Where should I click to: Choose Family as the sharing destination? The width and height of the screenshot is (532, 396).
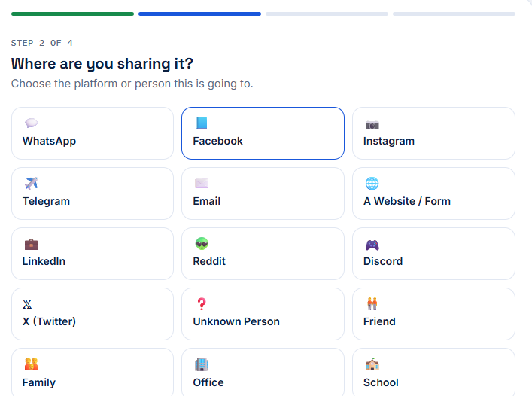(x=93, y=372)
